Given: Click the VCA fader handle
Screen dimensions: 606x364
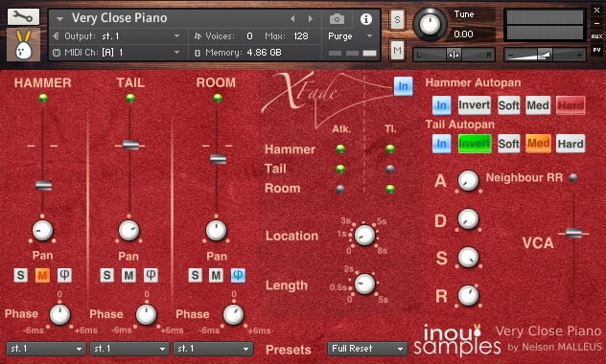Looking at the screenshot, I should tap(573, 233).
